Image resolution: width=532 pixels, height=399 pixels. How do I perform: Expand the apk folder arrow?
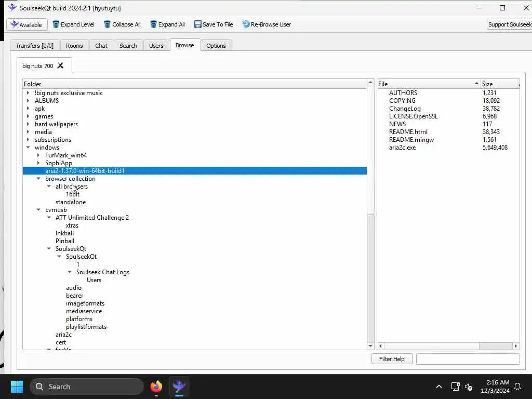[28, 108]
